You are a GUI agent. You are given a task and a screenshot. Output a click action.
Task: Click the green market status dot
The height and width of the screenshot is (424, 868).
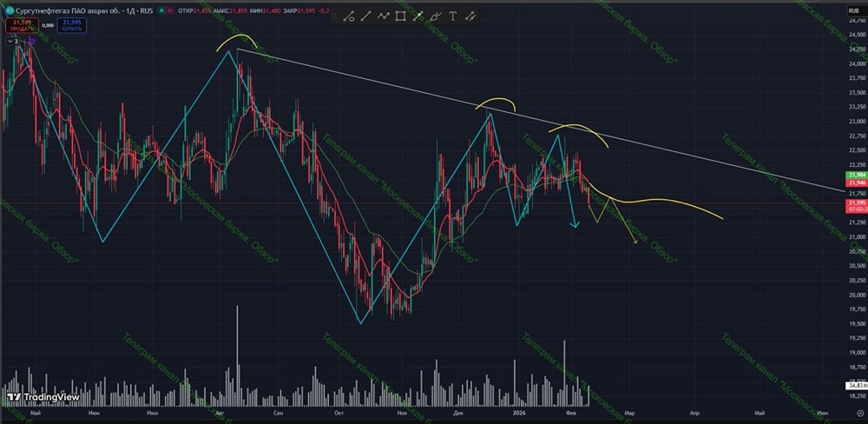161,10
